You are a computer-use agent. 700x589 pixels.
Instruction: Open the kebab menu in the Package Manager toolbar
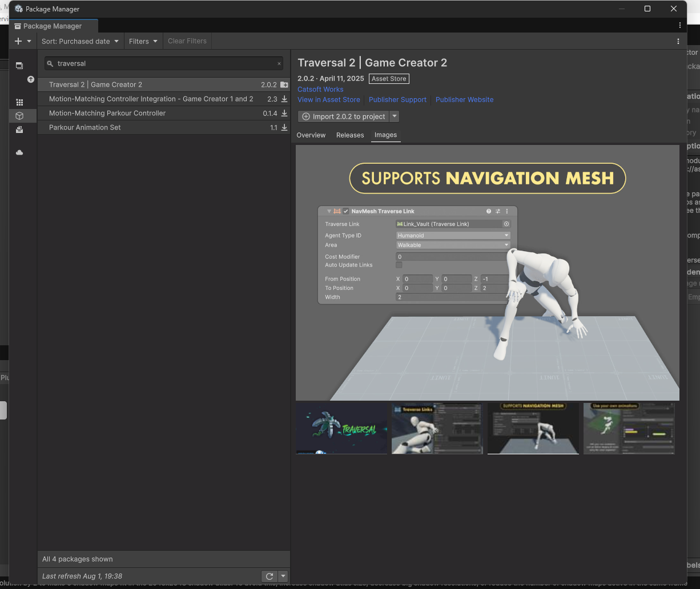coord(678,41)
